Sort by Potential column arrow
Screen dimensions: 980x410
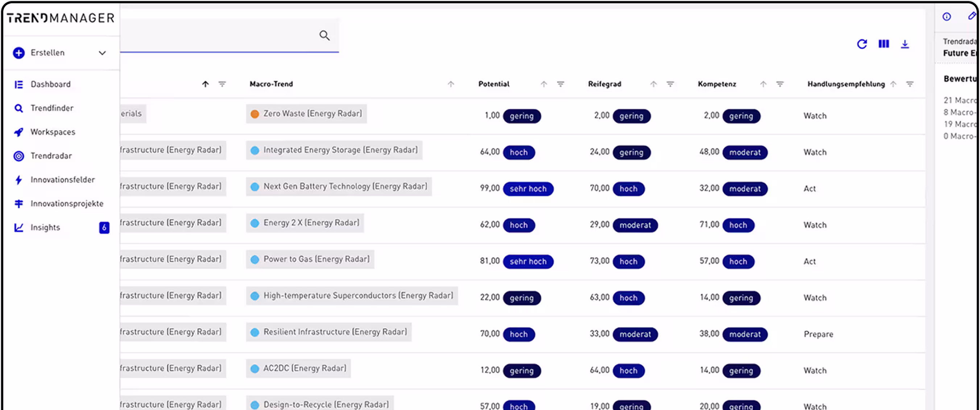(543, 84)
